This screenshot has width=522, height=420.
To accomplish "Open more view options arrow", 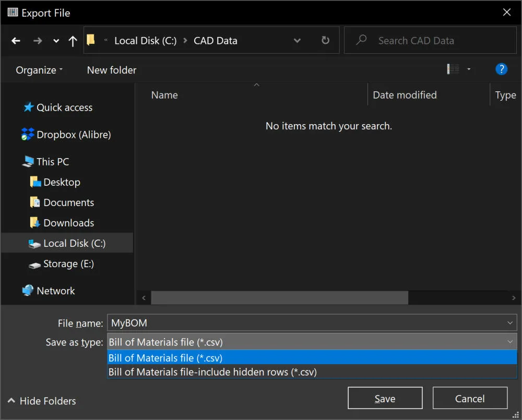I will coord(469,69).
